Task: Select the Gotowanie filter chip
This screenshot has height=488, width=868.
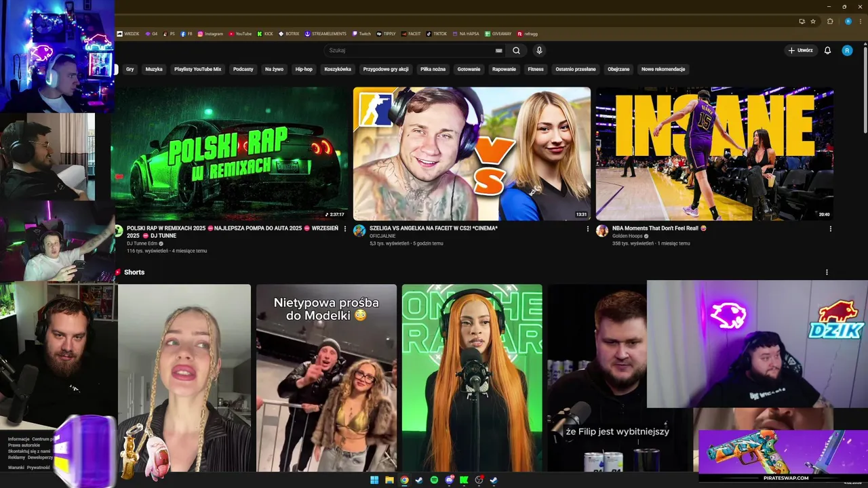Action: [469, 69]
